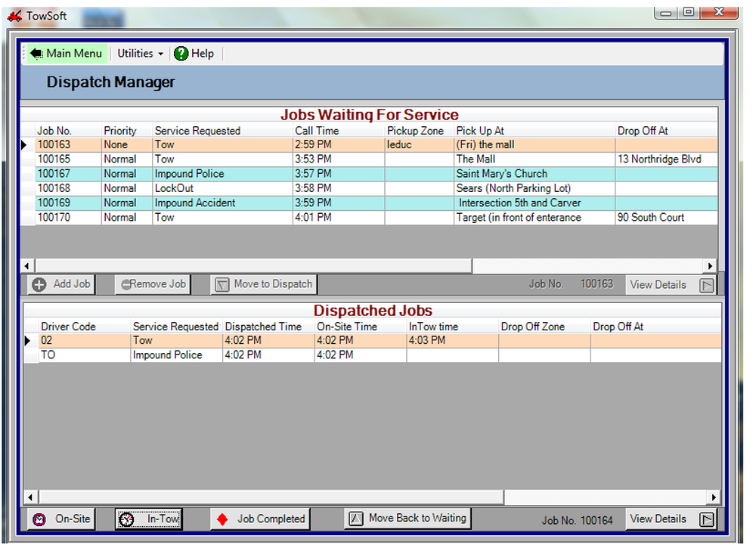Select the Impound Police job row 100167
This screenshot has width=756, height=545.
click(227, 173)
